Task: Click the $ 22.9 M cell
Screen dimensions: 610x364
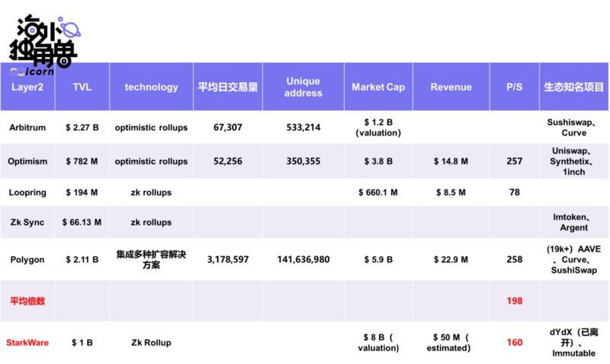Action: 451,260
